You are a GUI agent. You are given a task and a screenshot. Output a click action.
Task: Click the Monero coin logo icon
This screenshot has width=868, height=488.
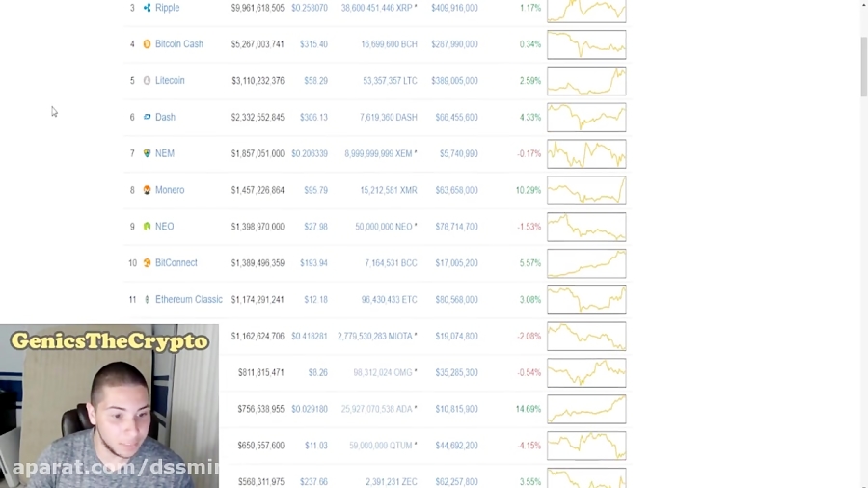[147, 190]
